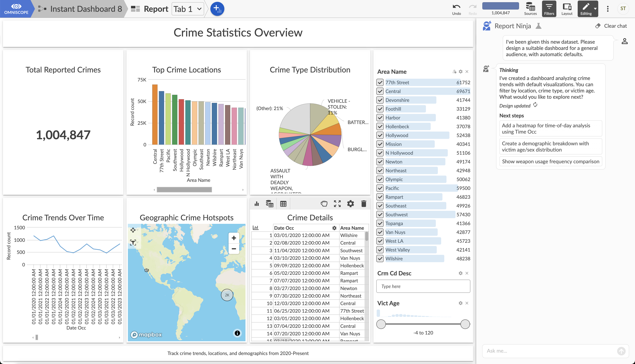The image size is (635, 364).
Task: Toggle the Wilshire area checkbox
Action: [380, 259]
